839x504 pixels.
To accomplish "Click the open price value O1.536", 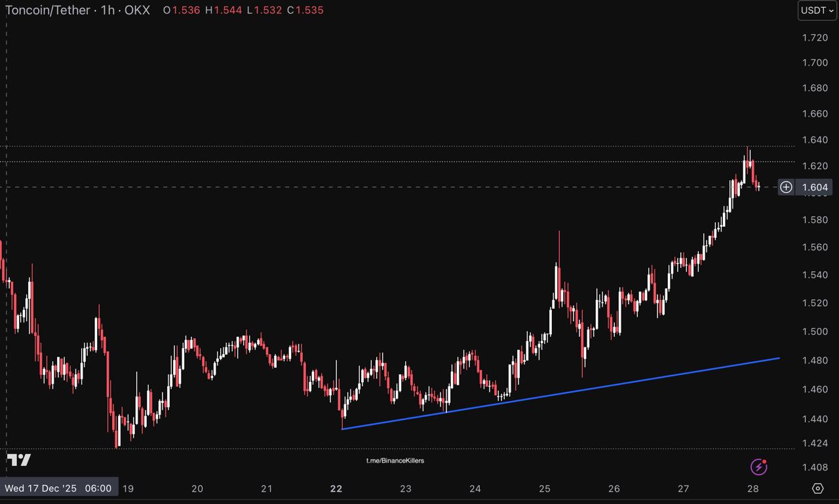I will pos(182,10).
